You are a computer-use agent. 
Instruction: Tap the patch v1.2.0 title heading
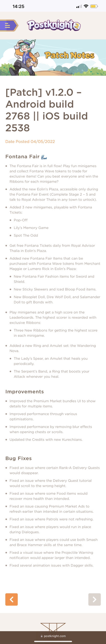click(x=47, y=110)
